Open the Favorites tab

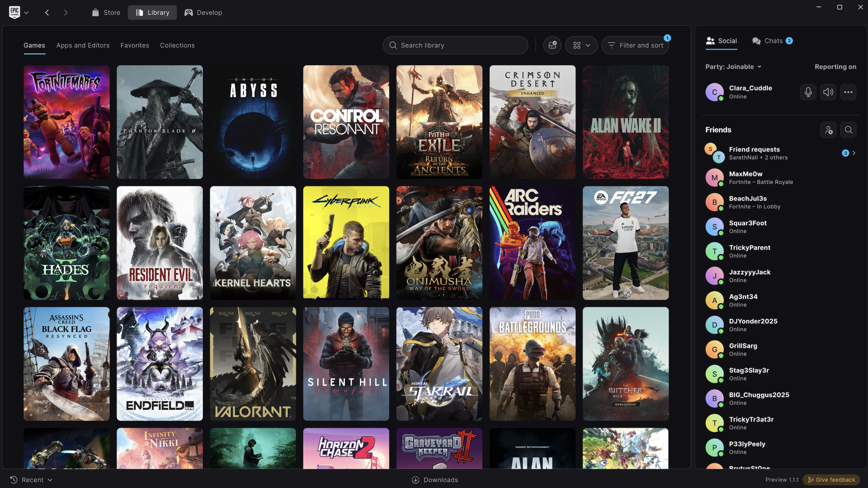point(135,45)
